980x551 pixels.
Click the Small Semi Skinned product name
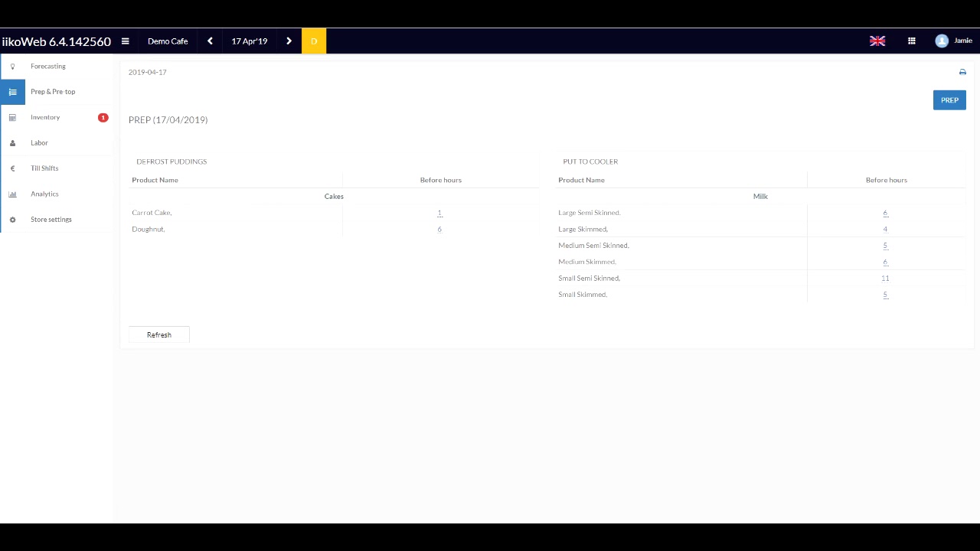pos(589,279)
